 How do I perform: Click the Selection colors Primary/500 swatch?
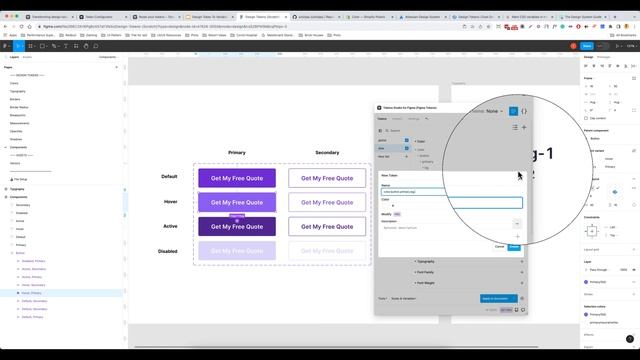(586, 315)
